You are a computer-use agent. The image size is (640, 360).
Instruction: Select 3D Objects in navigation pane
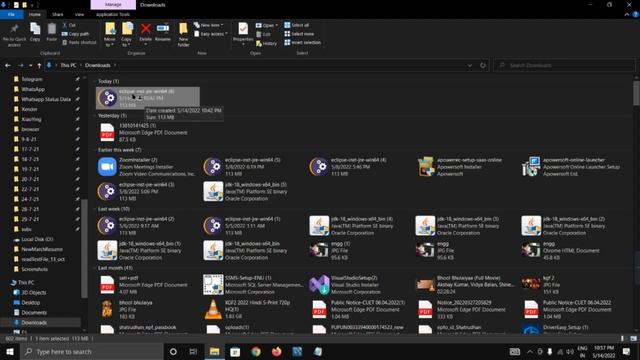[x=33, y=293]
